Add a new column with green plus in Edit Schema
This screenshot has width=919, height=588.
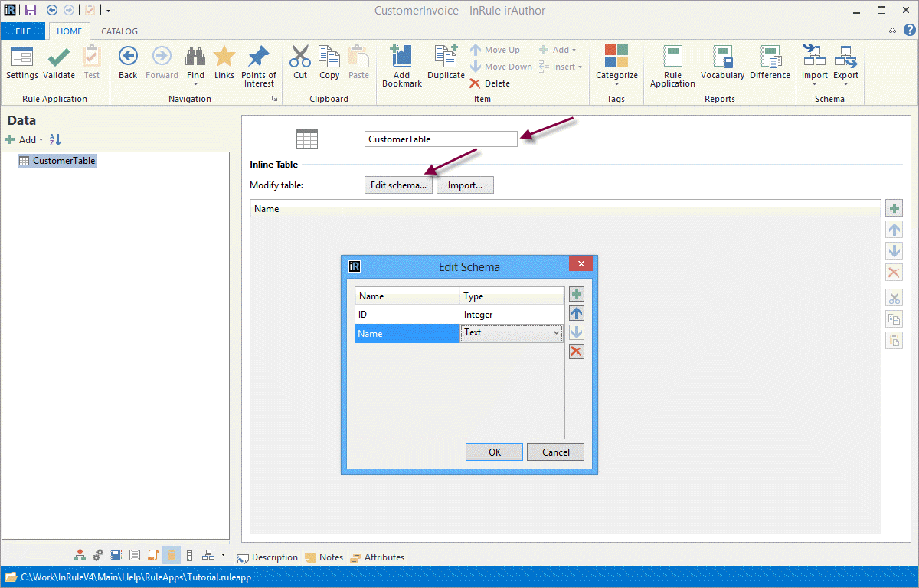pyautogui.click(x=577, y=294)
